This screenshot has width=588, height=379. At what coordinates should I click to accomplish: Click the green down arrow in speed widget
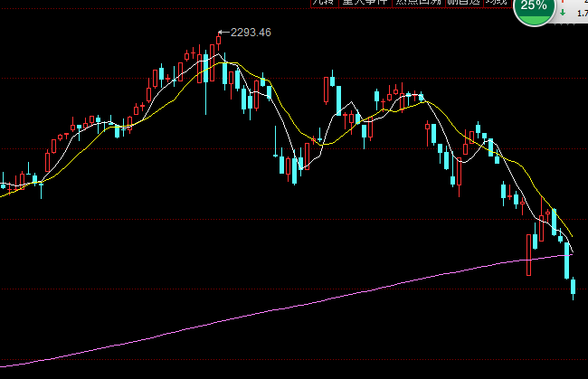(563, 13)
